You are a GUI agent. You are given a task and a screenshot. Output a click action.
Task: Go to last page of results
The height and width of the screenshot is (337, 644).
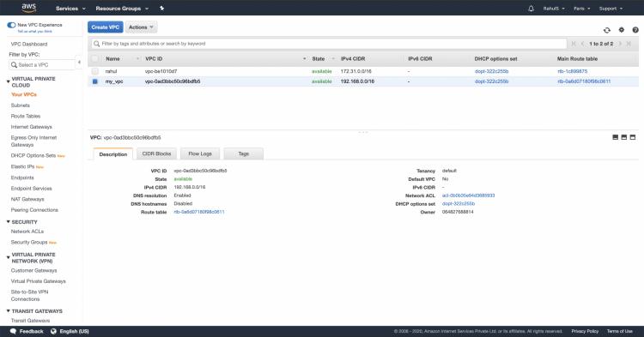click(629, 44)
